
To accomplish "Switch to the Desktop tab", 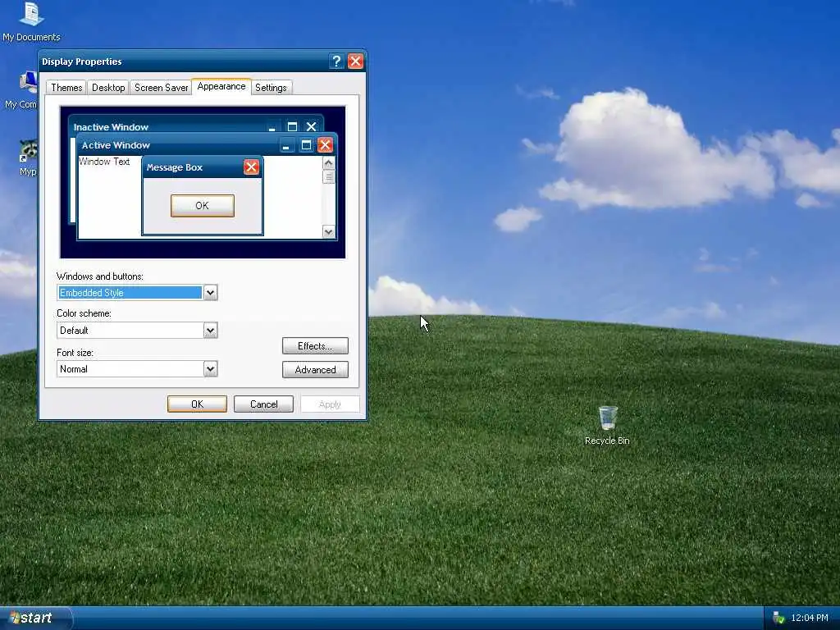I will pos(108,87).
